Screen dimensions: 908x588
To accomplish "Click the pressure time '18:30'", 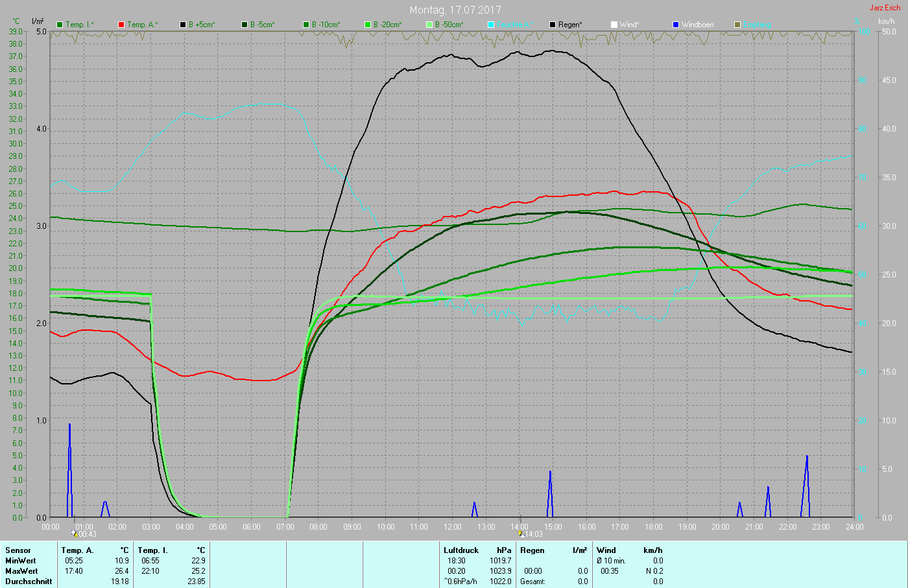I will (456, 561).
